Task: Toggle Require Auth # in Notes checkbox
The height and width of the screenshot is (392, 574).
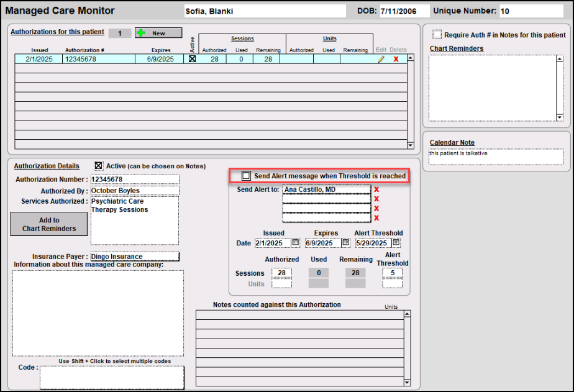Action: point(437,35)
